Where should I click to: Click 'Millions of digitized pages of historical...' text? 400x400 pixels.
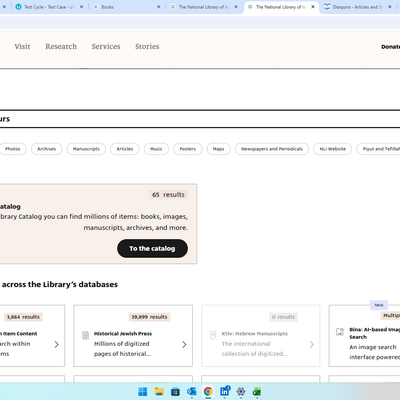(122, 349)
